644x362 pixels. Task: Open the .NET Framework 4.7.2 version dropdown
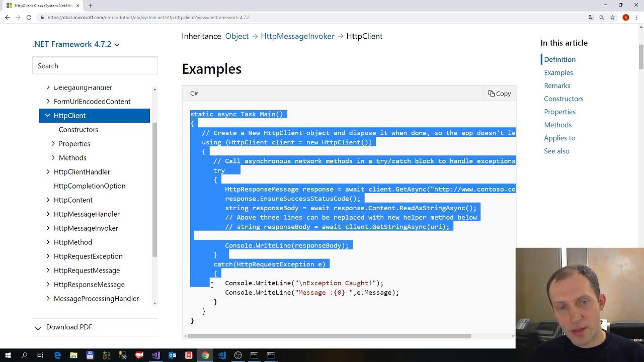click(76, 44)
